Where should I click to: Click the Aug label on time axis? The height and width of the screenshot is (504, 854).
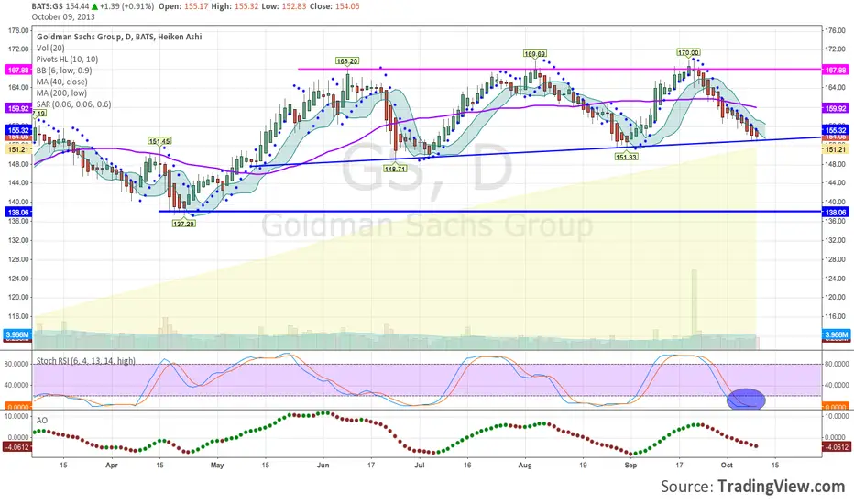[x=524, y=466]
